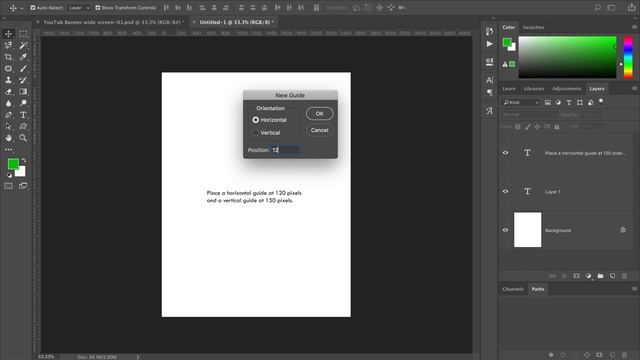Select the Blur tool
The image size is (640, 360).
(x=8, y=103)
